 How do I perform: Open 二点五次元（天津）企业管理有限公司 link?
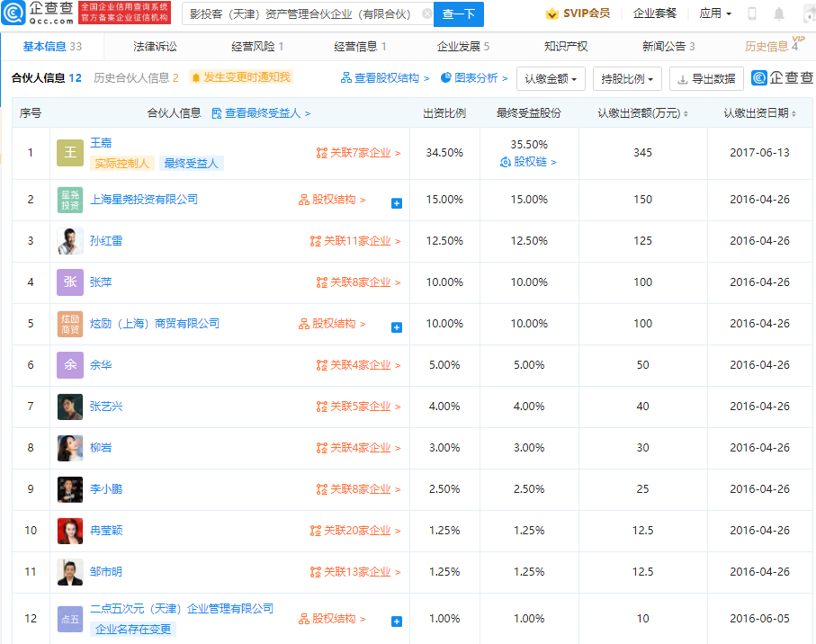(x=182, y=609)
